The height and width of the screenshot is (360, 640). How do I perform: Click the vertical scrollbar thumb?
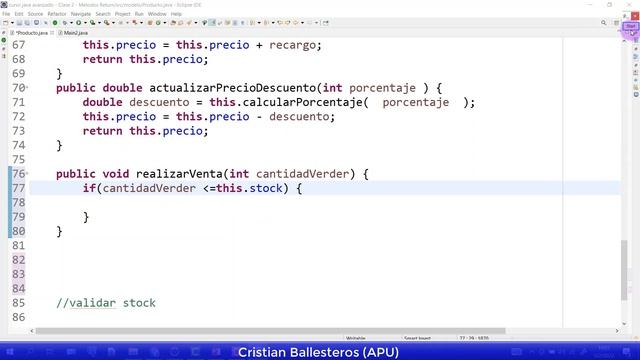[x=624, y=270]
